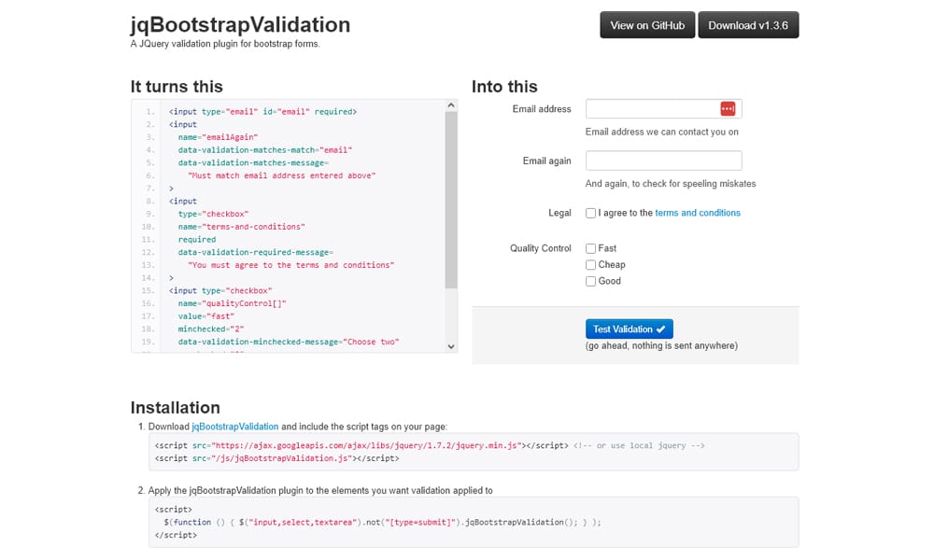The height and width of the screenshot is (560, 934).
Task: Click line number 15 '<input type="checkbox"' code
Action: pyautogui.click(x=220, y=291)
